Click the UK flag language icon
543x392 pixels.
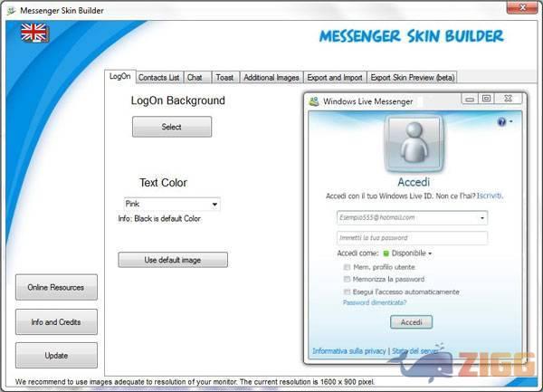[x=34, y=33]
